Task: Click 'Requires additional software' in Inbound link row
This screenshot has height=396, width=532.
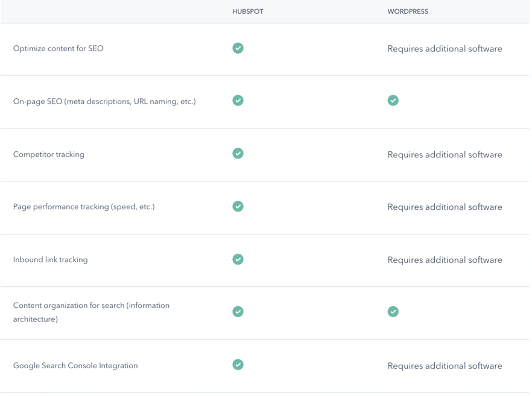Action: click(445, 260)
